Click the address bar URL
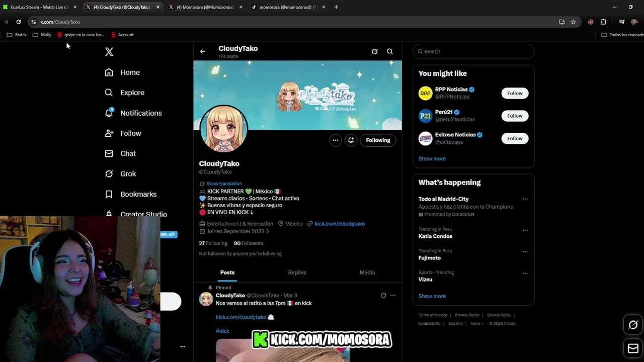Screen dimensions: 644x362 coord(60,22)
